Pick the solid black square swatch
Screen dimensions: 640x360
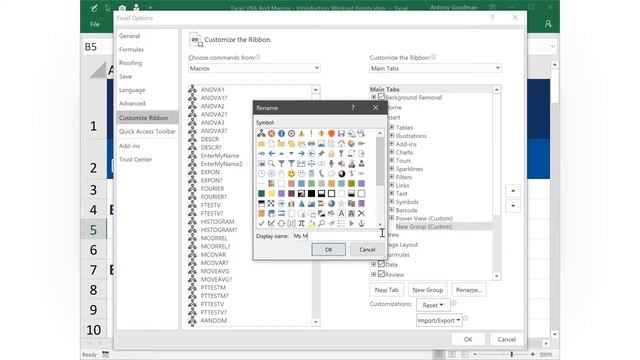(311, 193)
